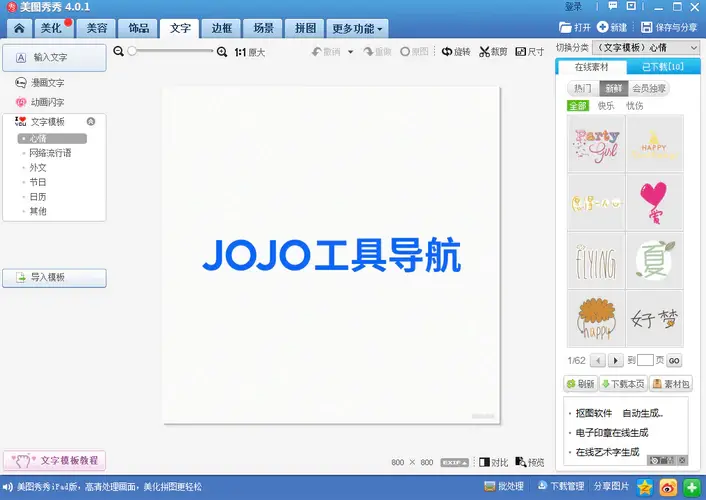Select 动画闪字 in the sidebar
Image resolution: width=706 pixels, height=500 pixels.
click(x=47, y=102)
